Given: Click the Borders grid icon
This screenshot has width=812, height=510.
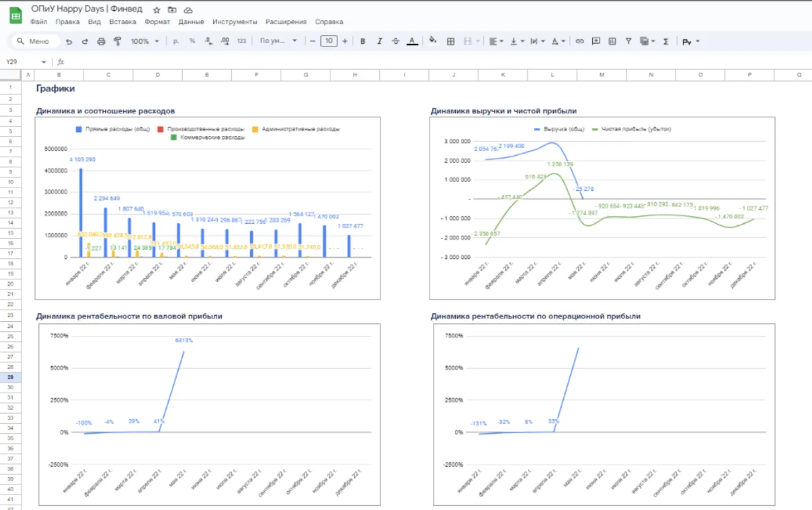Looking at the screenshot, I should (x=451, y=42).
